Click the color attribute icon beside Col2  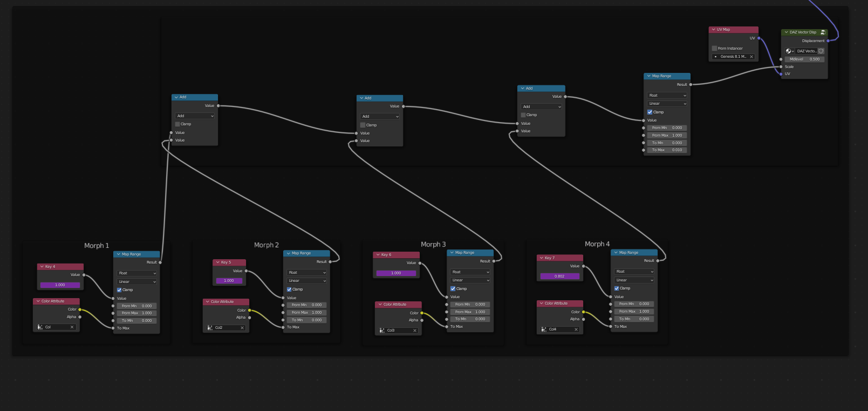(x=210, y=328)
